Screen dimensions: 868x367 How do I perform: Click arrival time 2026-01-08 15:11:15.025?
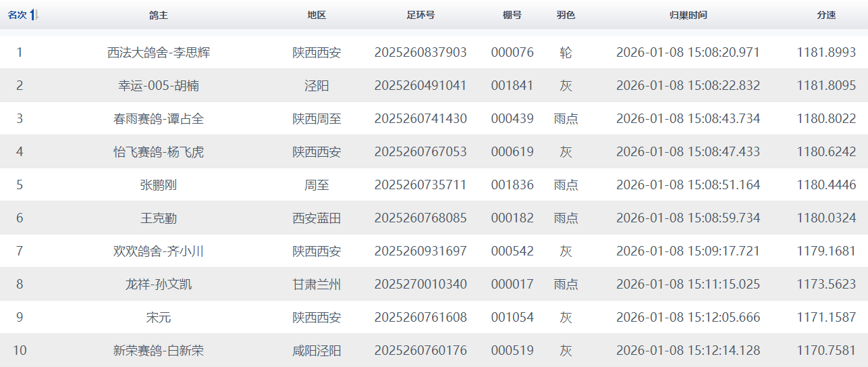[x=688, y=284]
